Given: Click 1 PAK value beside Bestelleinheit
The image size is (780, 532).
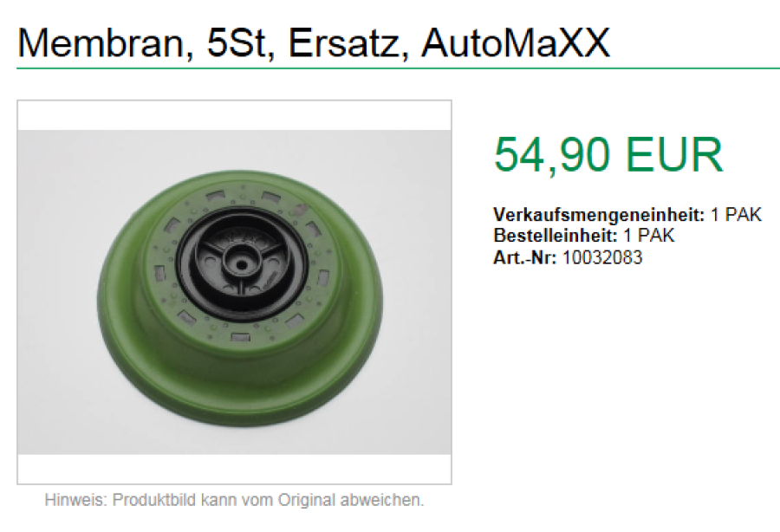Looking at the screenshot, I should [649, 235].
